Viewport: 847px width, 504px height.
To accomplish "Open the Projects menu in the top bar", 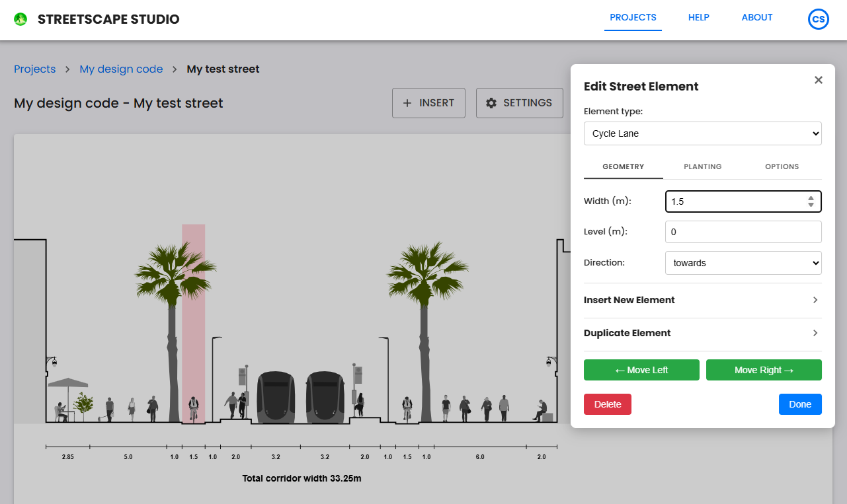I will 632,18.
